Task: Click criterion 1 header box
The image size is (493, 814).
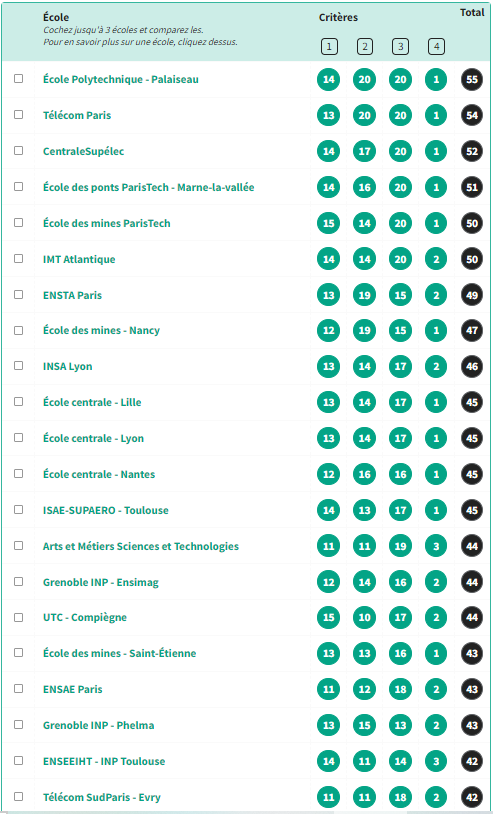Action: point(329,47)
